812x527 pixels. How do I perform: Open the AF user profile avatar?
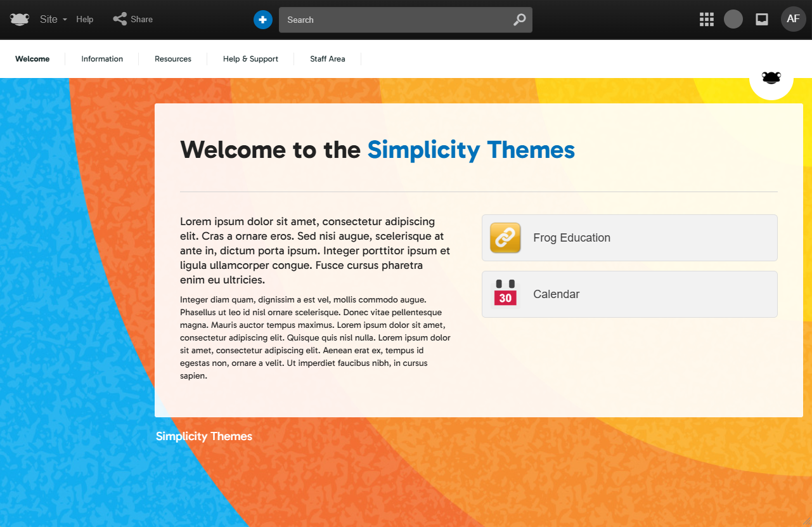point(793,19)
